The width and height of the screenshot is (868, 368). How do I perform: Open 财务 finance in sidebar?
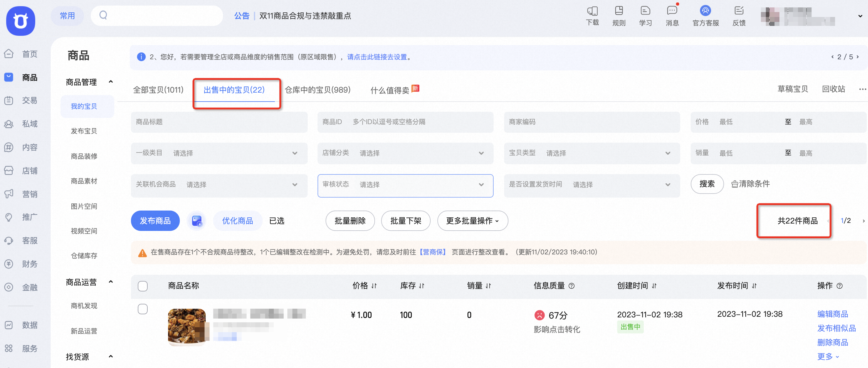(21, 264)
